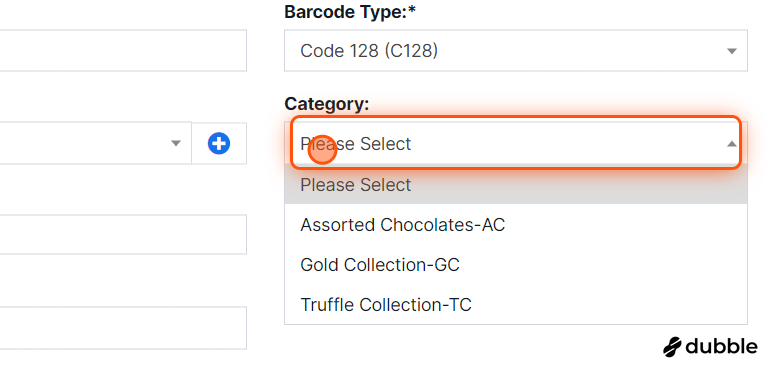Click the asterisk after Barcode Type

tap(411, 10)
